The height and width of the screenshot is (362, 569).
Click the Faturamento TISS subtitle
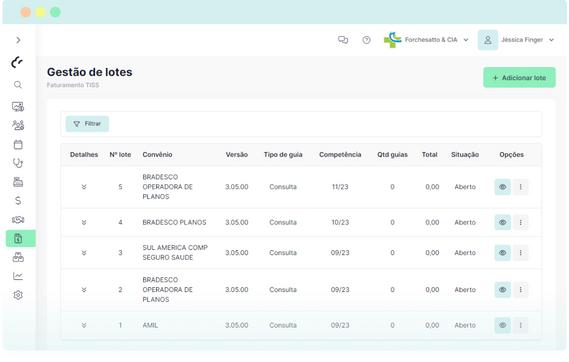(x=73, y=85)
